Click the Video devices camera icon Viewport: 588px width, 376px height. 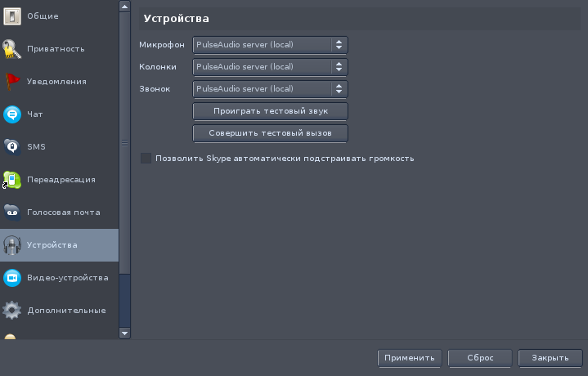(x=11, y=278)
